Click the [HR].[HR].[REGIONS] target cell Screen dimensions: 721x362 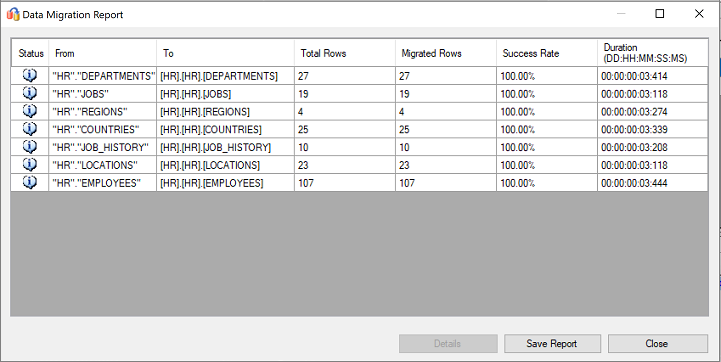225,112
